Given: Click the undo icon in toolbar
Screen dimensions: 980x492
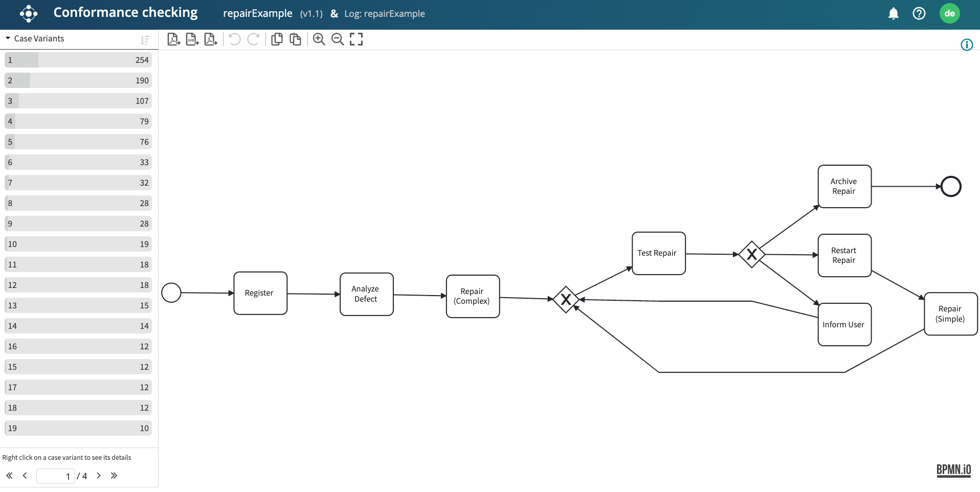Looking at the screenshot, I should tap(235, 39).
